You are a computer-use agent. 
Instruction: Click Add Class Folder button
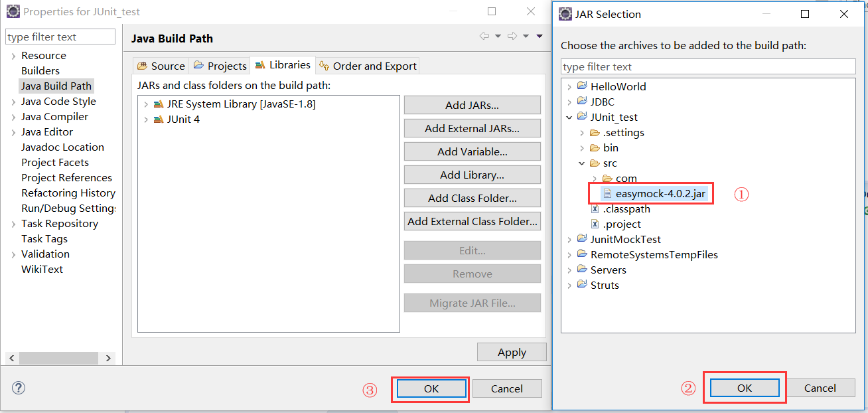point(472,198)
